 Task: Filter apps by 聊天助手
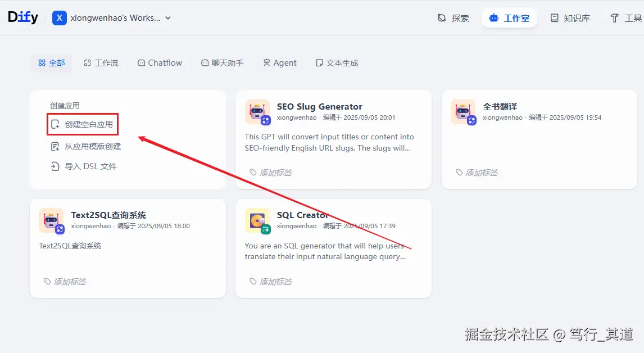click(222, 63)
